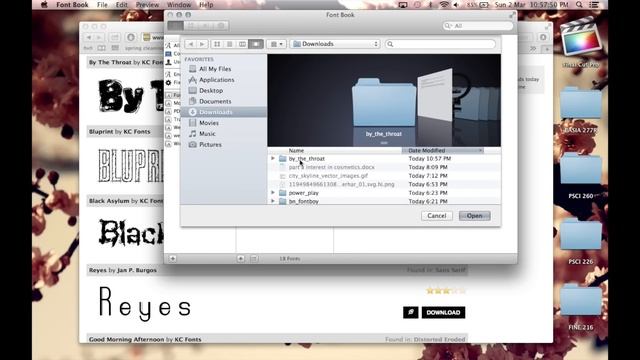Viewport: 640px width, 360px height.
Task: Click Good Morning Afternoon font link
Action: (x=127, y=340)
